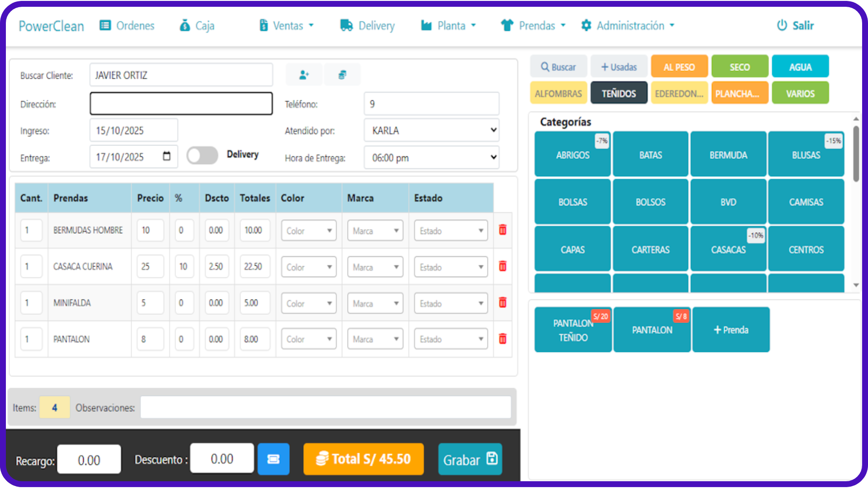Viewport: 868px width, 488px height.
Task: Open the Estado dropdown for BERMUDAS HOMBRE
Action: coord(450,230)
